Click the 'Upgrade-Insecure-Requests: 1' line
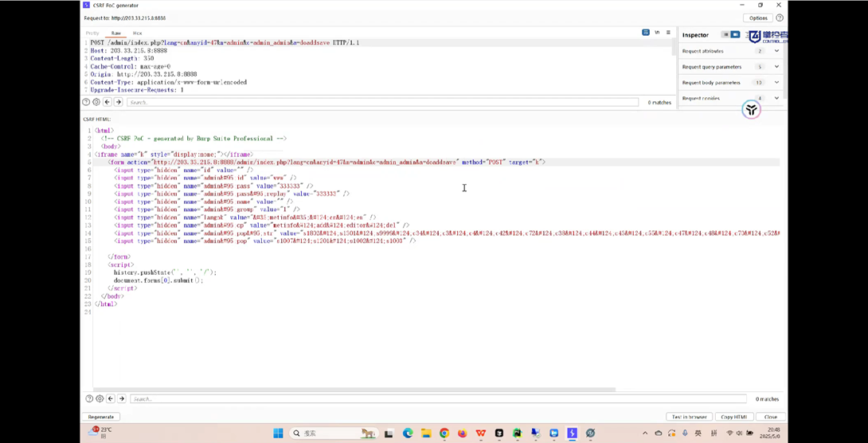The height and width of the screenshot is (443, 868). (x=137, y=90)
